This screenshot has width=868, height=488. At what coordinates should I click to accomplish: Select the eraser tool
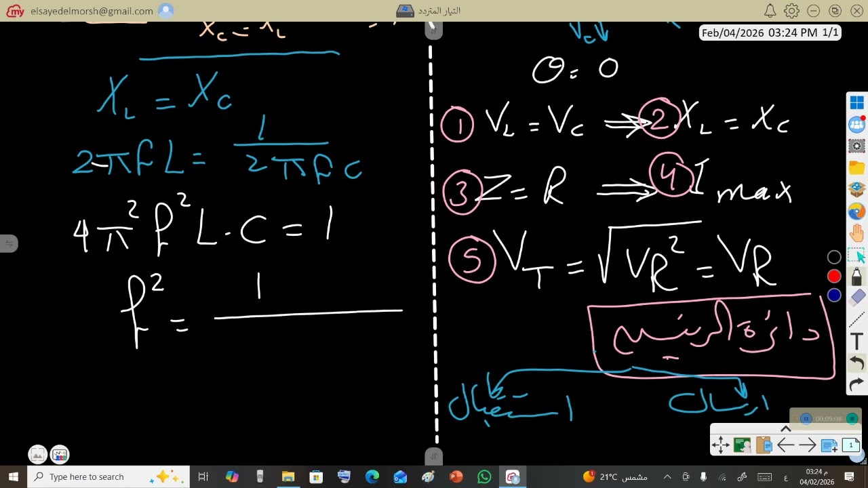pos(856,297)
